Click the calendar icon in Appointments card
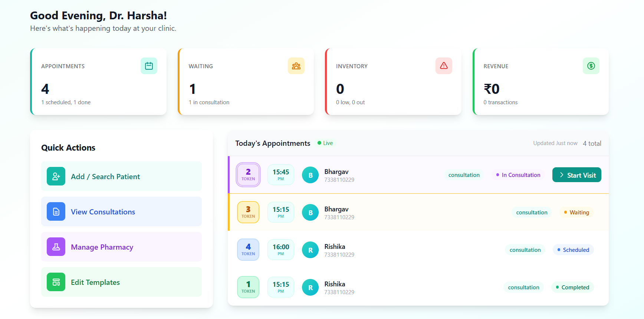The image size is (644, 319). pos(149,66)
